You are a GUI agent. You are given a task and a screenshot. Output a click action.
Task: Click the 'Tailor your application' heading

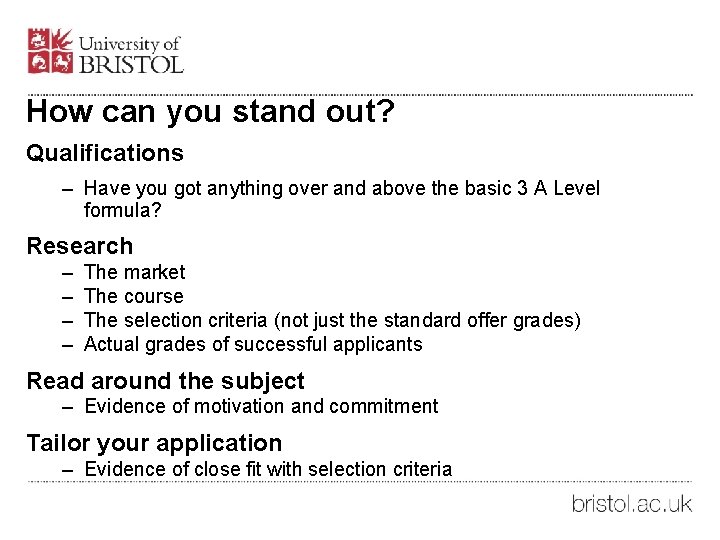pos(154,444)
